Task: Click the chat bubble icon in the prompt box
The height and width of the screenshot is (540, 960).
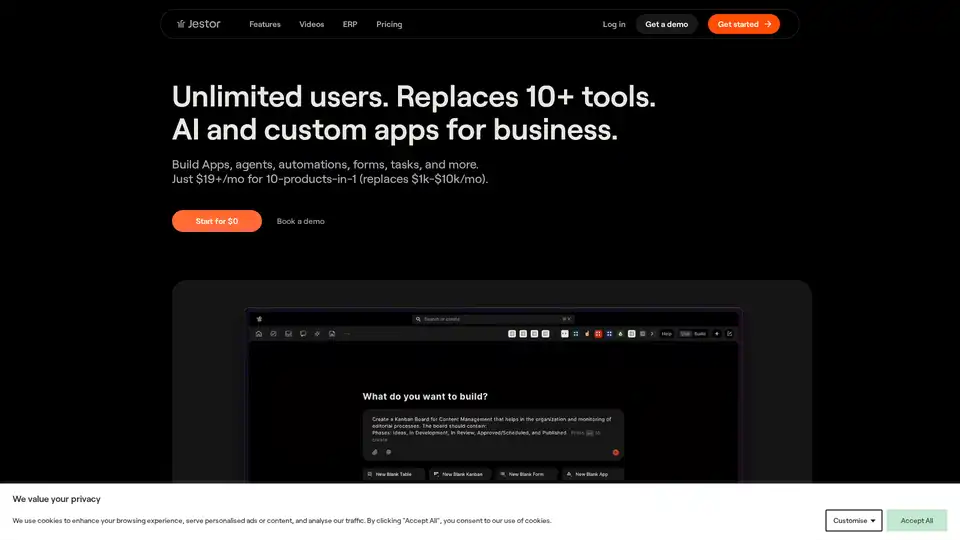Action: pyautogui.click(x=388, y=452)
